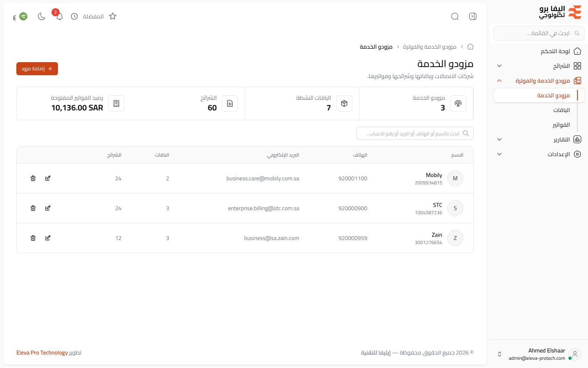Click the الشرائح column header
This screenshot has width=588, height=368.
(114, 155)
